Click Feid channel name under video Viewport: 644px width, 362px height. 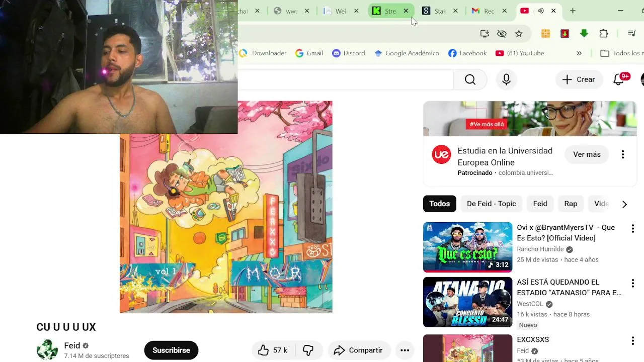(72, 345)
